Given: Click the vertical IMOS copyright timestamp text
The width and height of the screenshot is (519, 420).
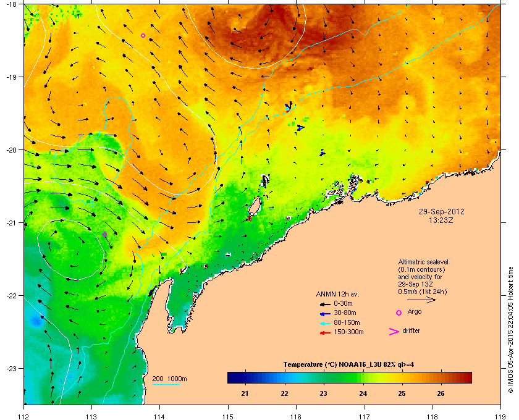Looking at the screenshot, I should point(511,330).
